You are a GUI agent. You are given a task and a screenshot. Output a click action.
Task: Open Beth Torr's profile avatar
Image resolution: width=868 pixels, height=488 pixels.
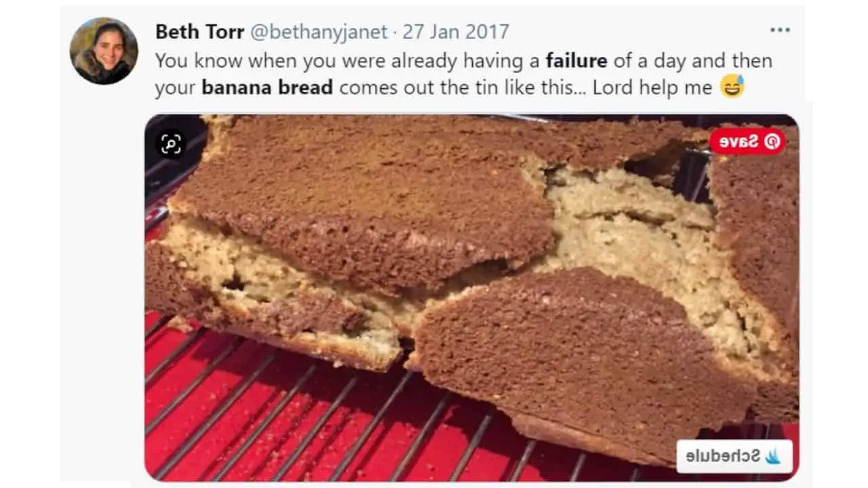pos(104,51)
